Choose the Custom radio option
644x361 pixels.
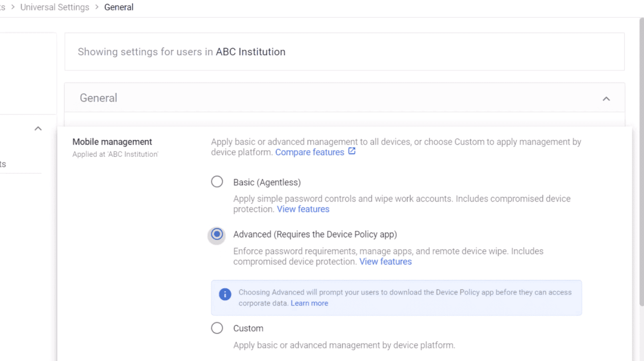click(x=217, y=328)
